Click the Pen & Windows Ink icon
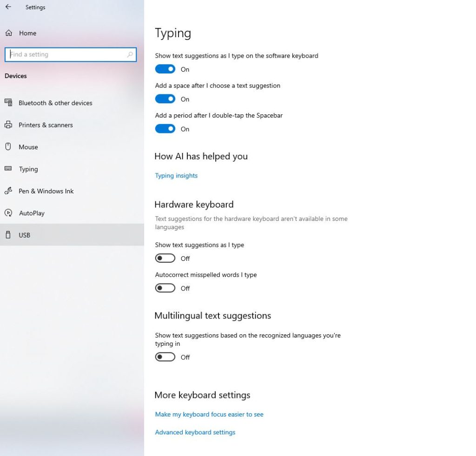The image size is (476, 456). [x=8, y=191]
